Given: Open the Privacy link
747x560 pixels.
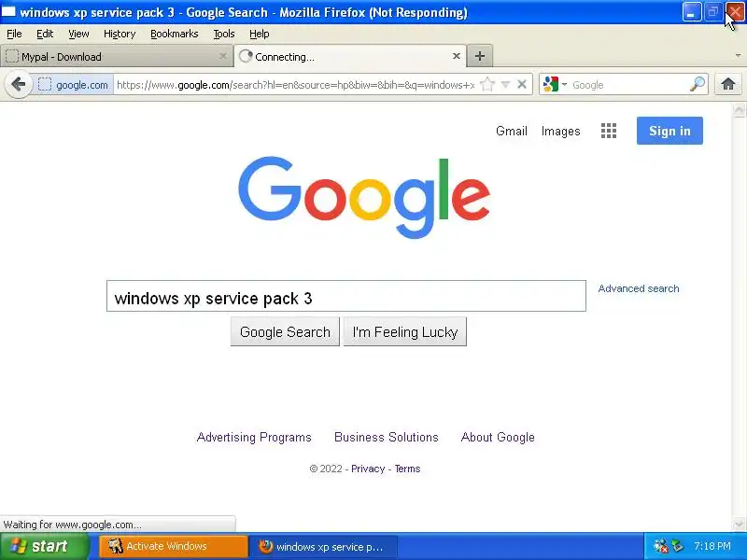Looking at the screenshot, I should [x=368, y=469].
